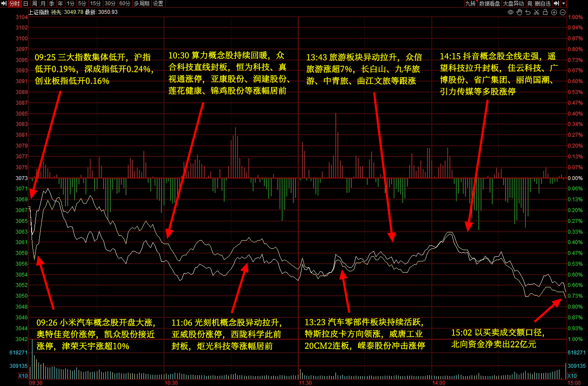Viewport: 588px width, 386px height.
Task: Select the 60分 period tab
Action: 125,3
